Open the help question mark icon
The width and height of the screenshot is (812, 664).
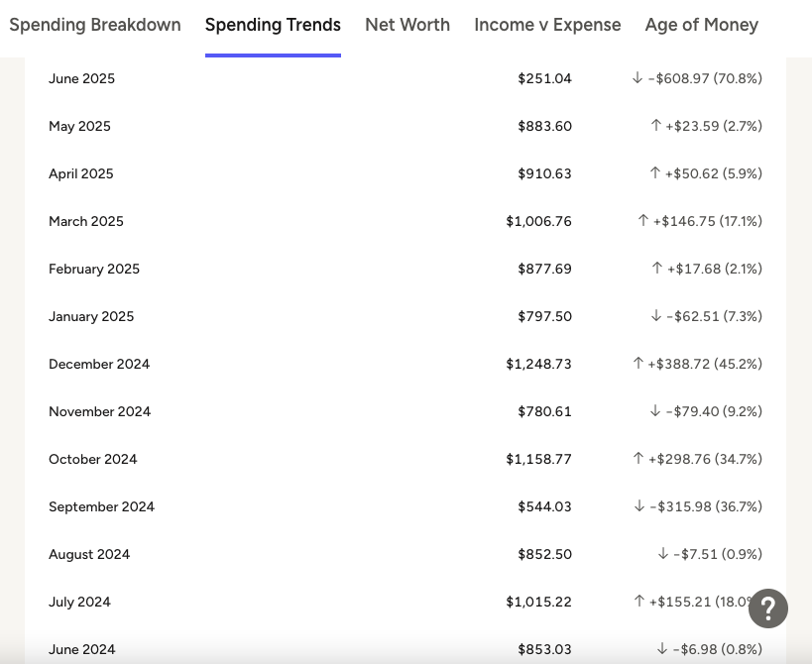point(768,609)
